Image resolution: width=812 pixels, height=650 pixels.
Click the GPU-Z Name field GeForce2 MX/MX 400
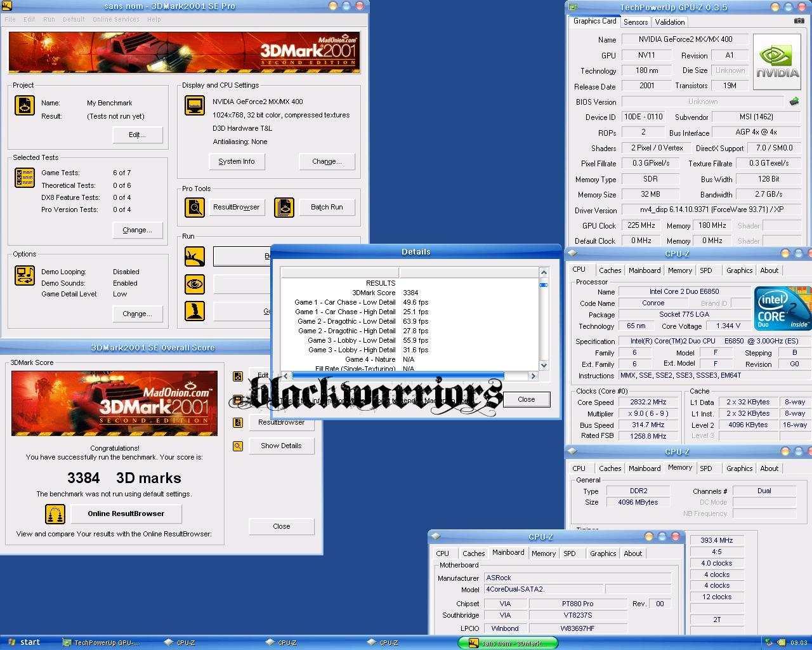684,39
